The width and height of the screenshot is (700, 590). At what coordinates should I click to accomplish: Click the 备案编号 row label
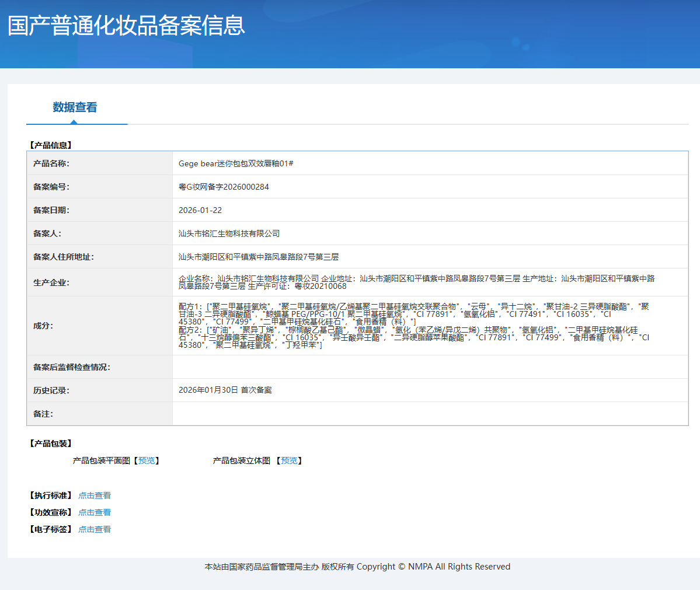tap(51, 187)
